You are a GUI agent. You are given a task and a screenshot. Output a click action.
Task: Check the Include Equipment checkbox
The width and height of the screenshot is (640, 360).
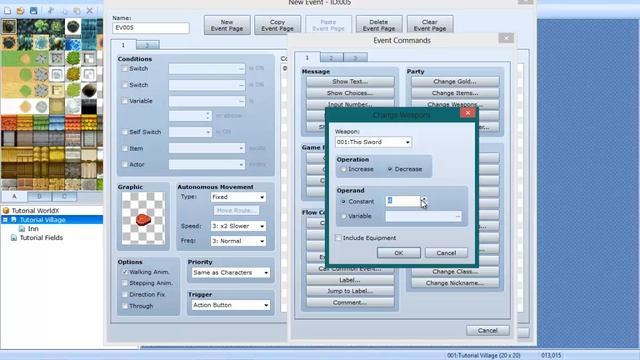pyautogui.click(x=338, y=238)
